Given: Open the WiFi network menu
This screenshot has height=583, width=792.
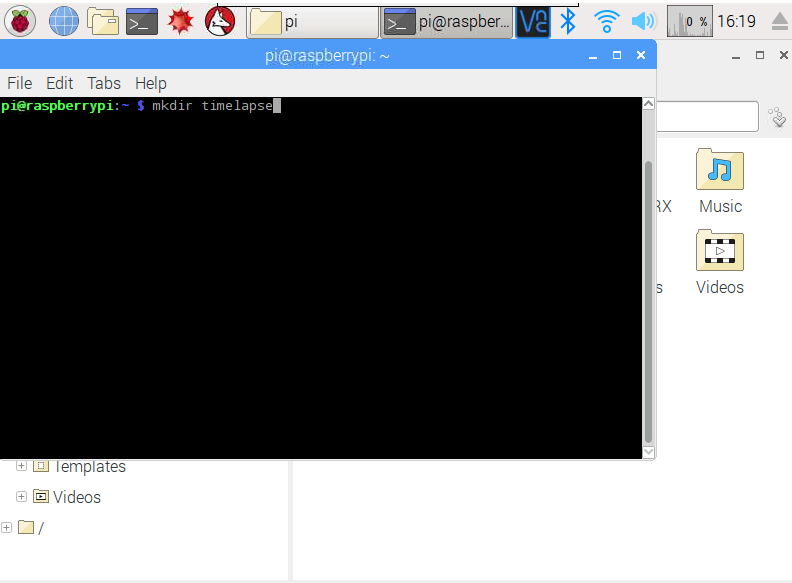Looking at the screenshot, I should pos(606,21).
